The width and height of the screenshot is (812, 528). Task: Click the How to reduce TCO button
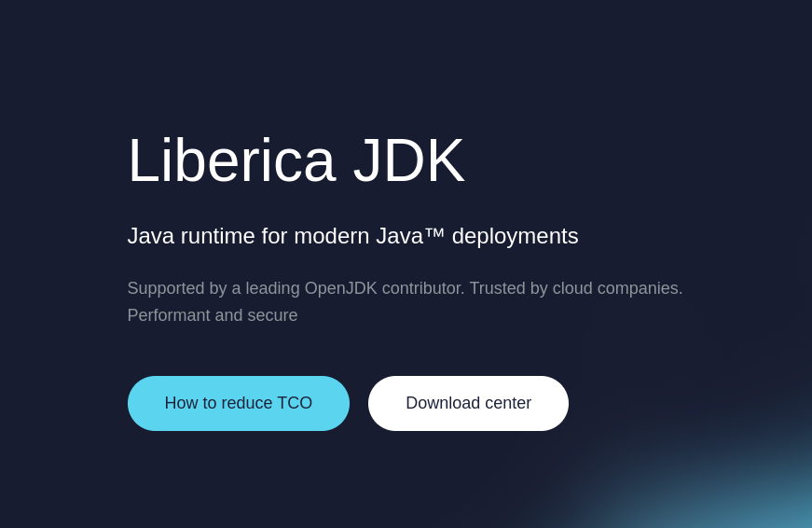tap(238, 403)
